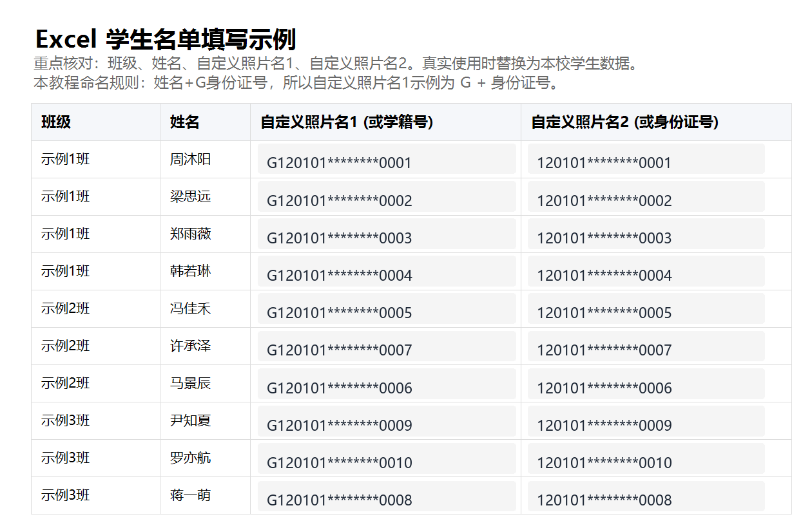Click the value G120101********0009
Screen dimensions: 812x528
tap(387, 421)
